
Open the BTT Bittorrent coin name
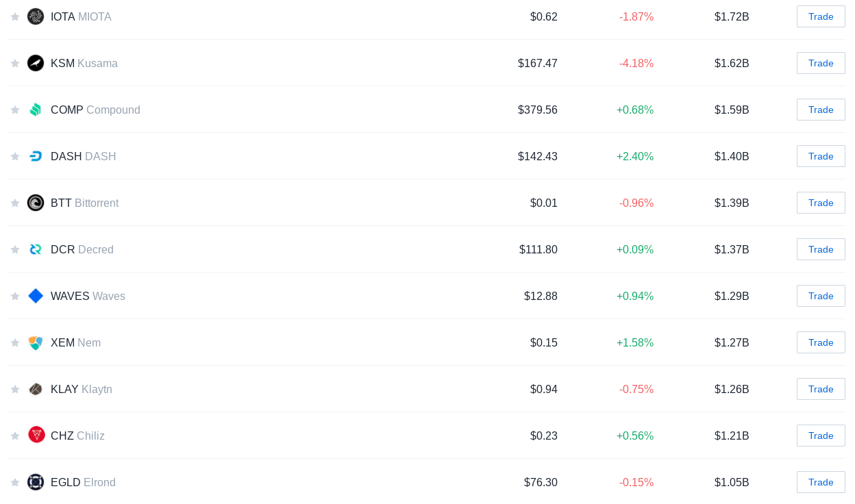[x=85, y=203]
